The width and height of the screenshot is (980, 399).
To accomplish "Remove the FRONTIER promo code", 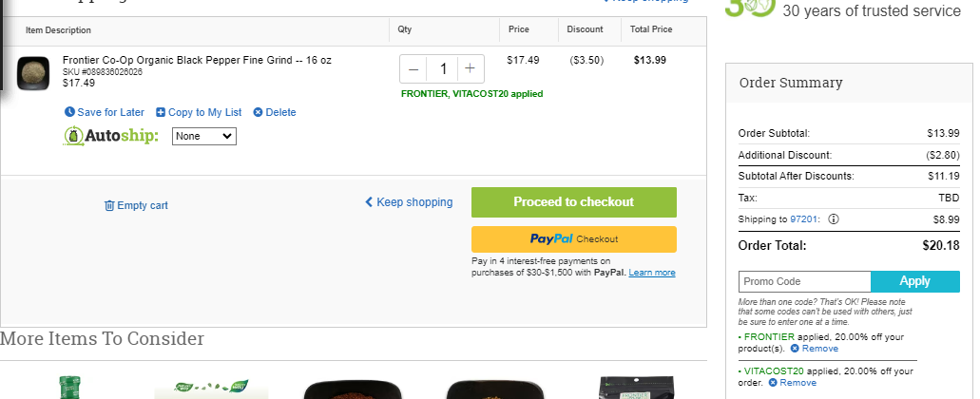I will tap(814, 349).
